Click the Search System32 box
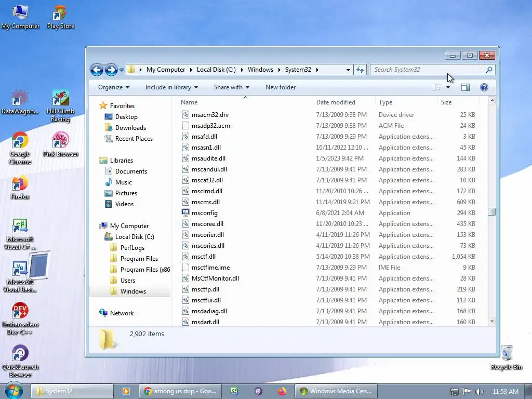532x399 pixels. (432, 70)
